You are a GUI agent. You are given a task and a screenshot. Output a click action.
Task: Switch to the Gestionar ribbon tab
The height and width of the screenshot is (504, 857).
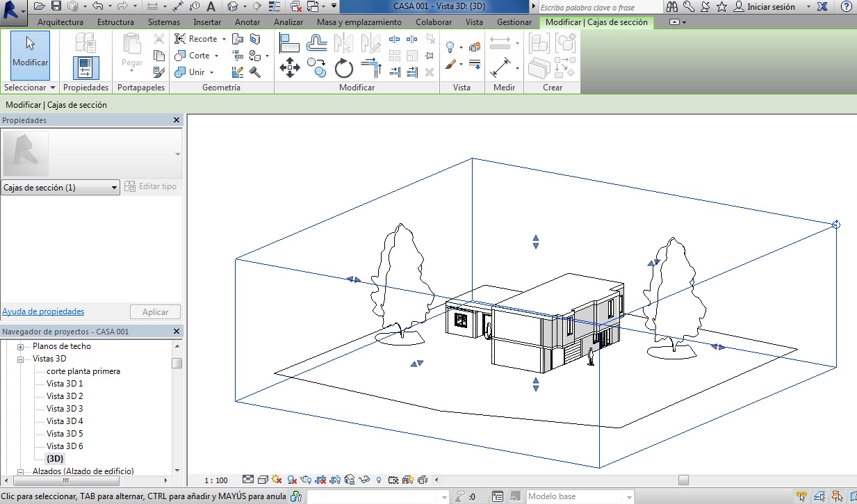coord(514,22)
